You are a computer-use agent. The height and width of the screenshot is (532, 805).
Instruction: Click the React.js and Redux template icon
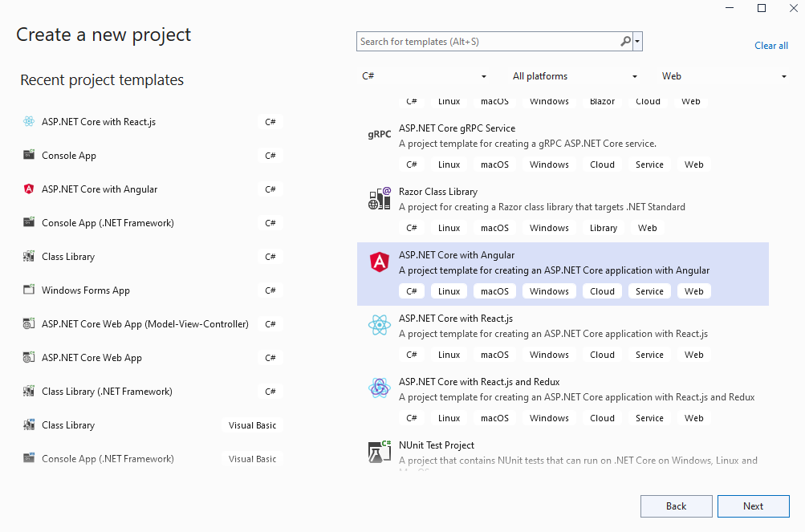tap(379, 388)
